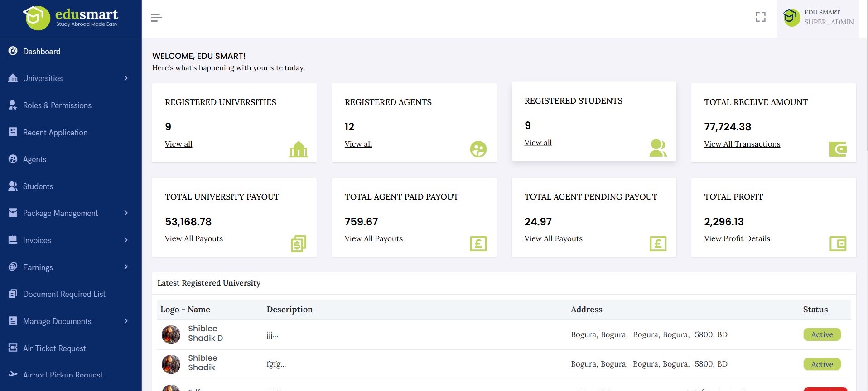The image size is (868, 391).
Task: Click the wallet icon in Total Receive Amount card
Action: click(x=838, y=149)
